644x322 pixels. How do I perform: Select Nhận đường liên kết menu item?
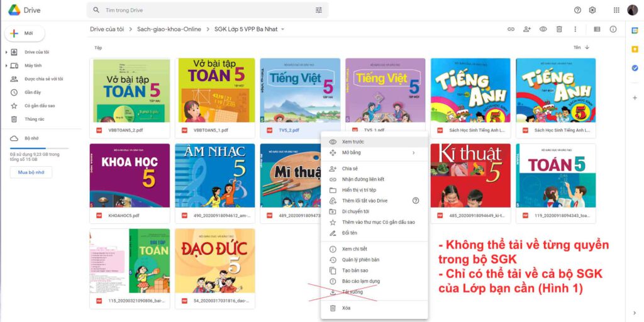tap(374, 179)
